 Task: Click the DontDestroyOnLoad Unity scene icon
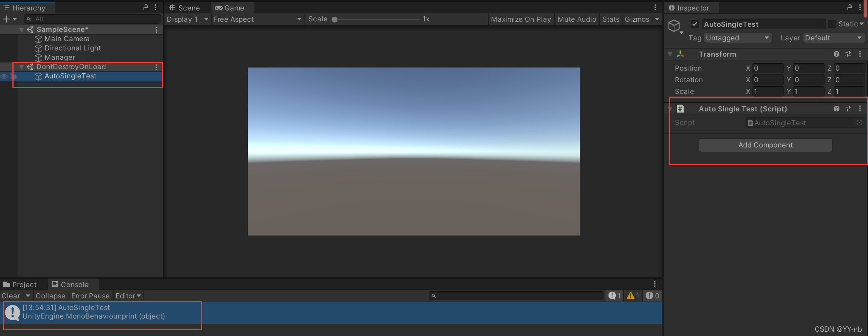(x=30, y=67)
